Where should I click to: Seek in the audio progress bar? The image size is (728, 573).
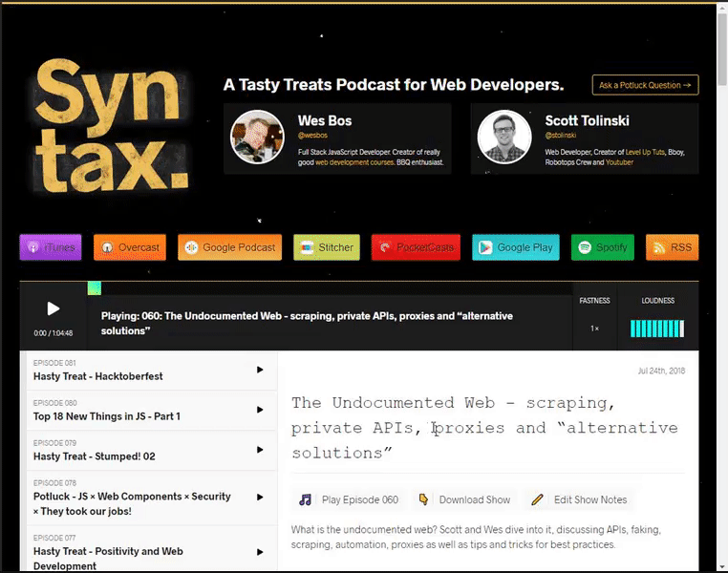(330, 288)
